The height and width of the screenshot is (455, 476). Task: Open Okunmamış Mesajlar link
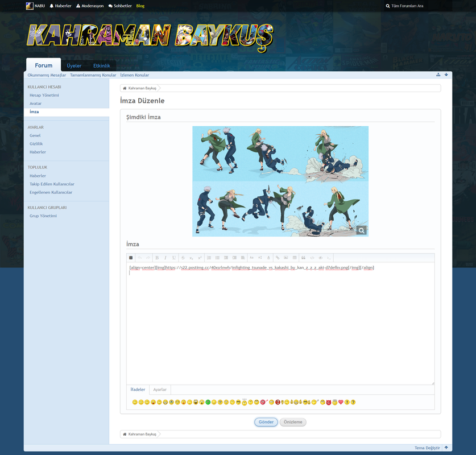tap(47, 75)
